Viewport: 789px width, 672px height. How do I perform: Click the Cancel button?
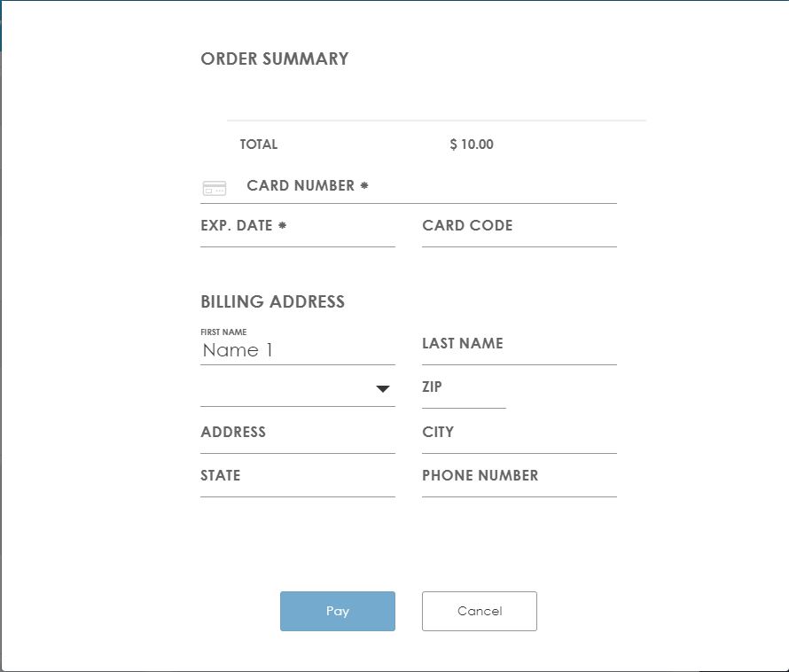tap(479, 611)
